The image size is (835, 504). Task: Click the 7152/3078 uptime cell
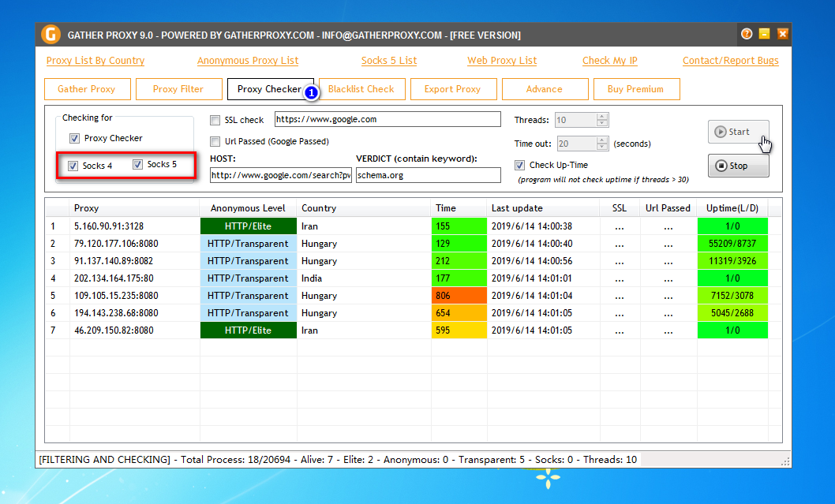tap(732, 295)
